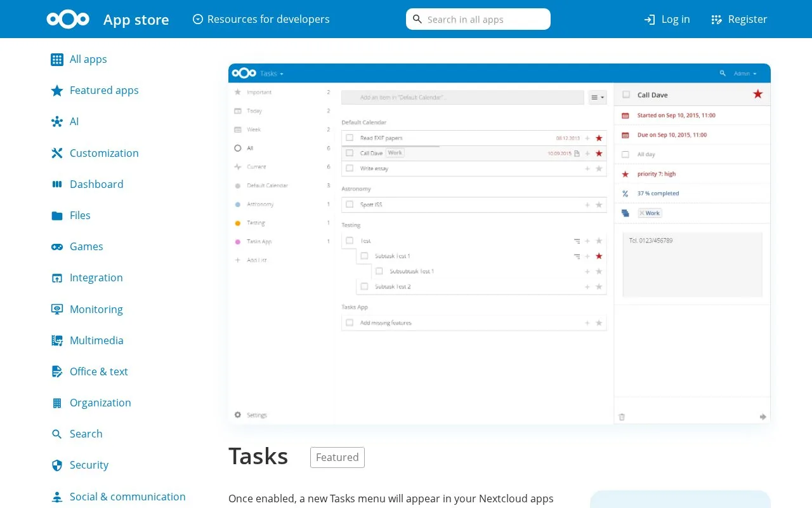Image resolution: width=812 pixels, height=508 pixels.
Task: Open the Log in page
Action: click(667, 19)
